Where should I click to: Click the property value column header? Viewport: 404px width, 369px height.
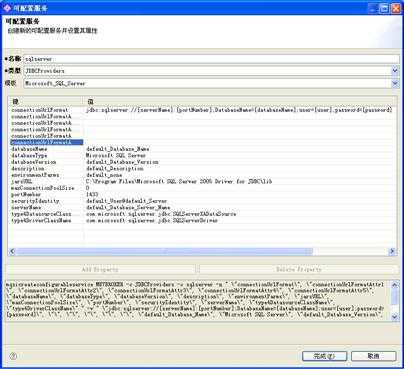pos(240,101)
